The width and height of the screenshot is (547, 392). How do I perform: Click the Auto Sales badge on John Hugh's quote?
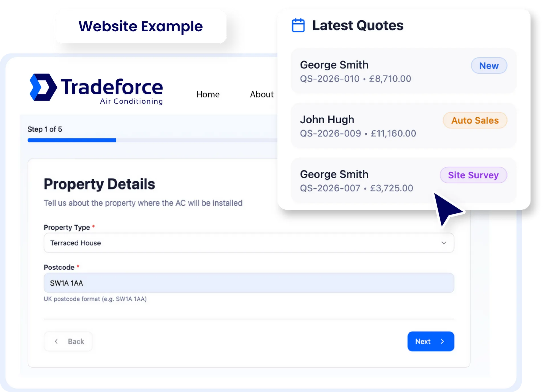(475, 120)
